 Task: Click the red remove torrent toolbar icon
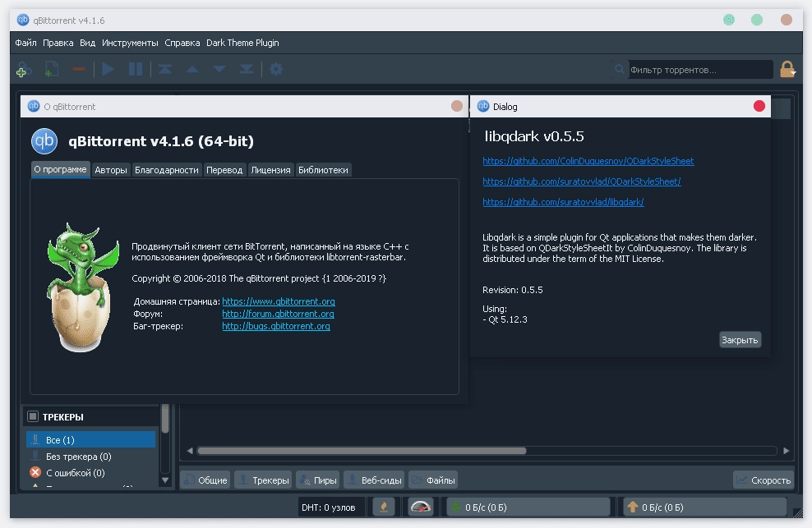tap(79, 69)
